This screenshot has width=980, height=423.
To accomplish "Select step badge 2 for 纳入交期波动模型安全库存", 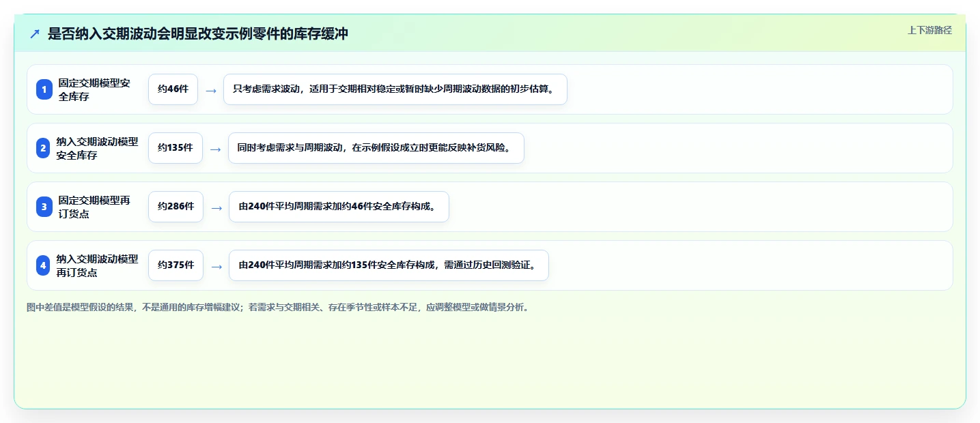I will pos(43,148).
